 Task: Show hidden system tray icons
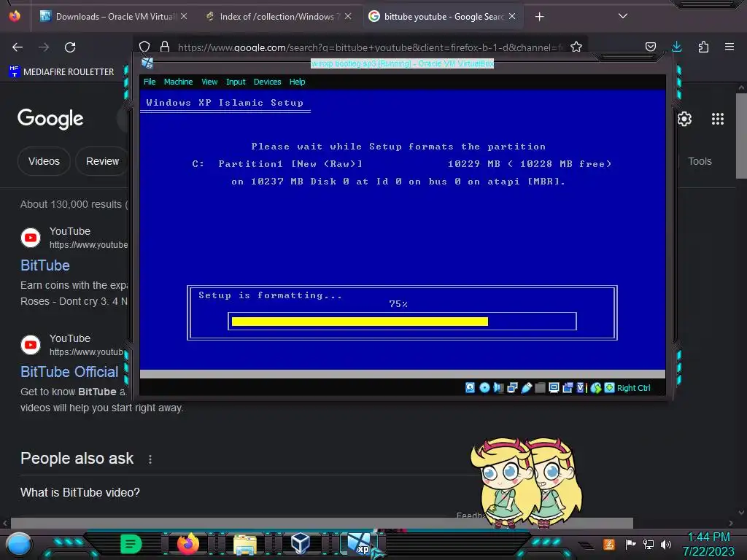(586, 545)
